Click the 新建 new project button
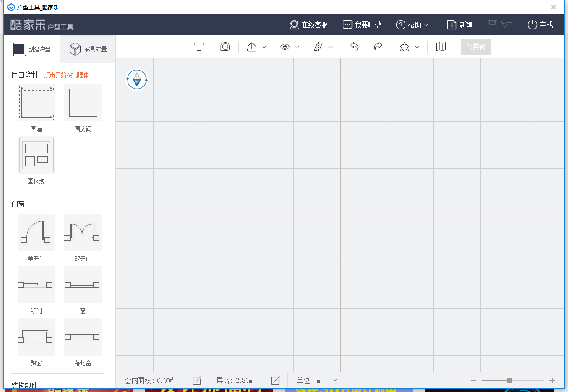This screenshot has width=568, height=392. point(460,24)
